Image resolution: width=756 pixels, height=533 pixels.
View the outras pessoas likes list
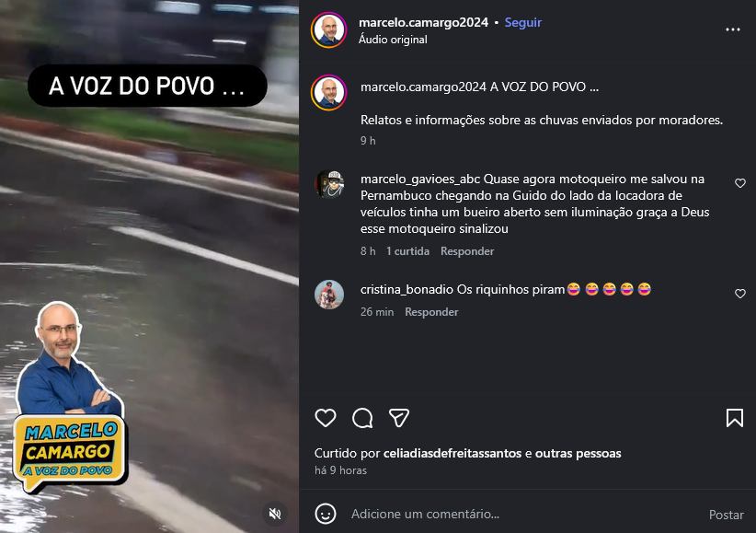click(578, 453)
